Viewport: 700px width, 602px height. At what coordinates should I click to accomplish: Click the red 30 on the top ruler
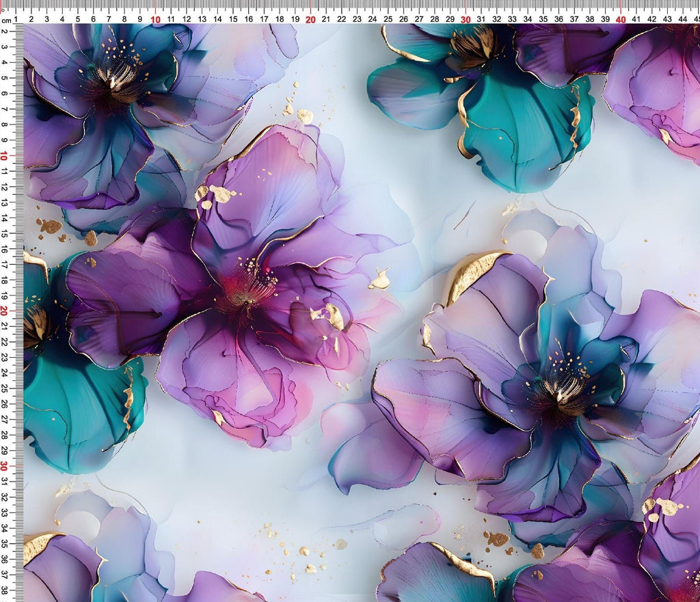click(x=466, y=20)
